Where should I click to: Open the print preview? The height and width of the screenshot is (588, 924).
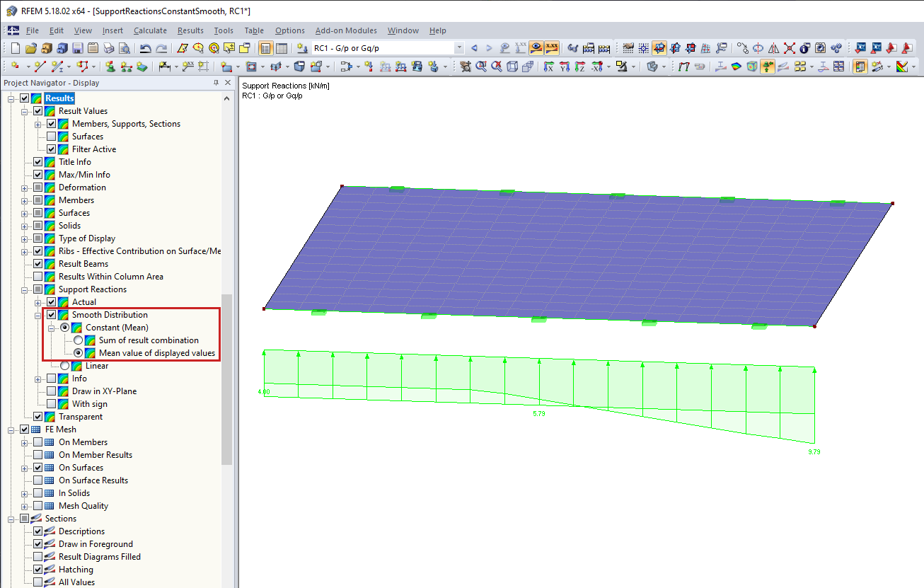pos(124,48)
